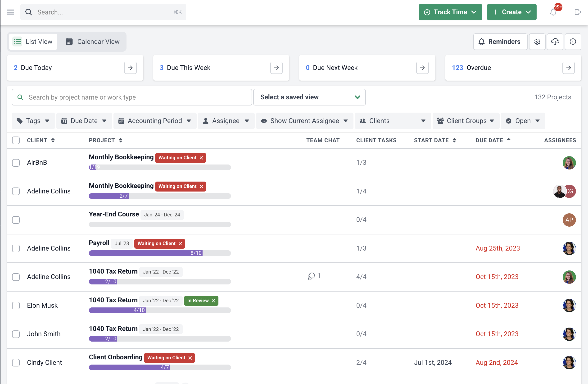Open the settings gear next to Reminders

[537, 41]
